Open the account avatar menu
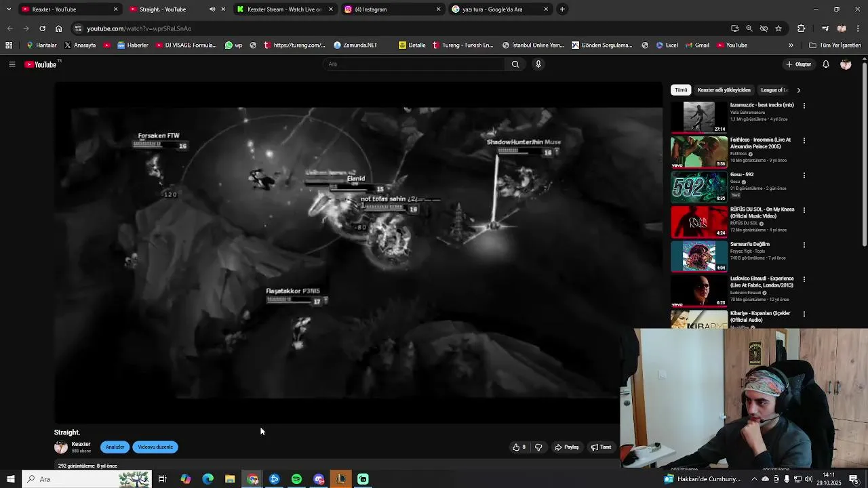This screenshot has height=488, width=868. tap(846, 64)
